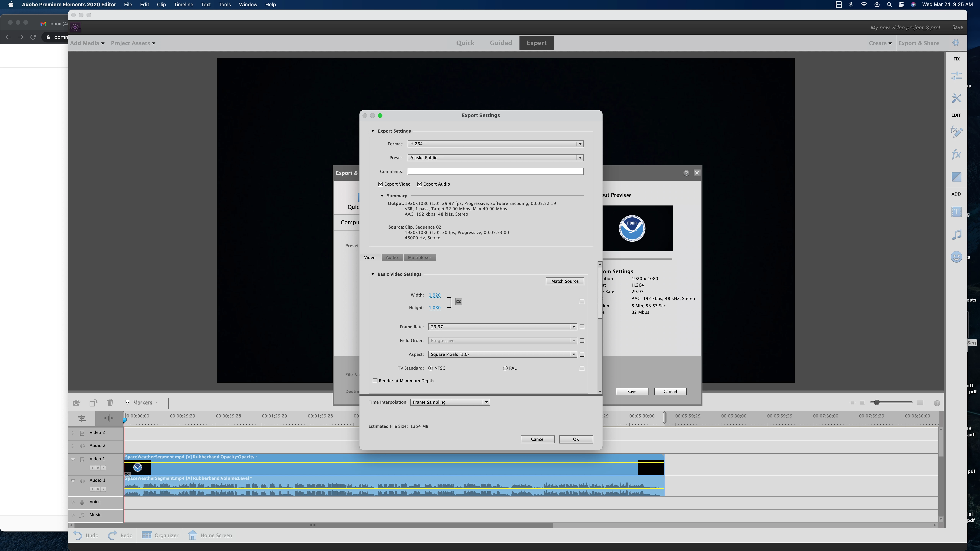Uncheck the Export Audio checkbox

[420, 184]
